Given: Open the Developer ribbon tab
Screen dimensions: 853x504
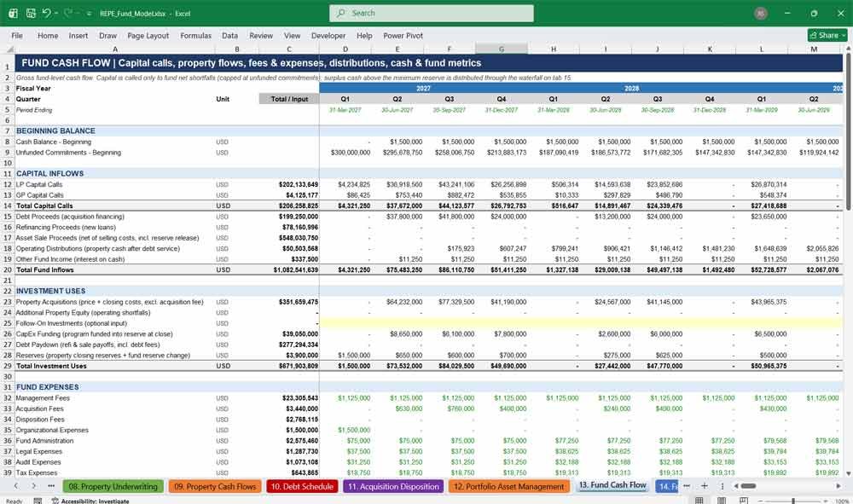Looking at the screenshot, I should tap(328, 35).
